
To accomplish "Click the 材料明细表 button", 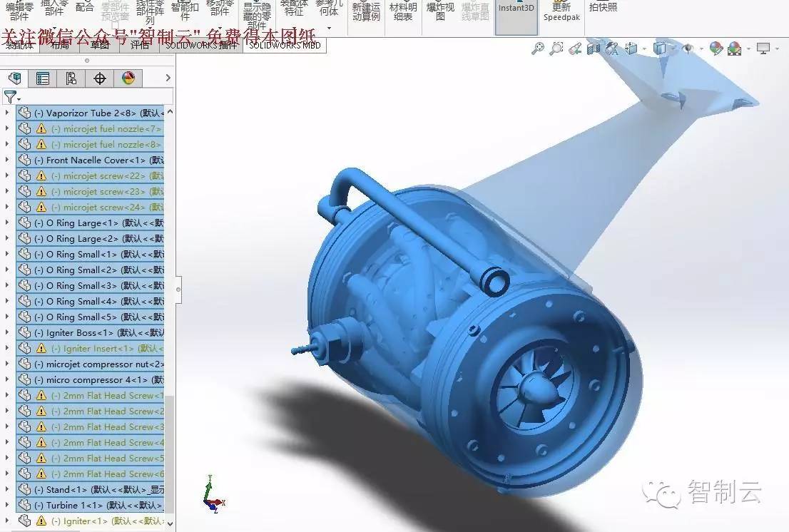I will (403, 11).
